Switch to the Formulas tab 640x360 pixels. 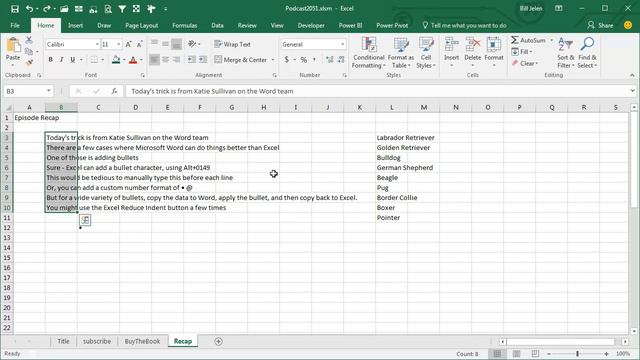tap(184, 25)
